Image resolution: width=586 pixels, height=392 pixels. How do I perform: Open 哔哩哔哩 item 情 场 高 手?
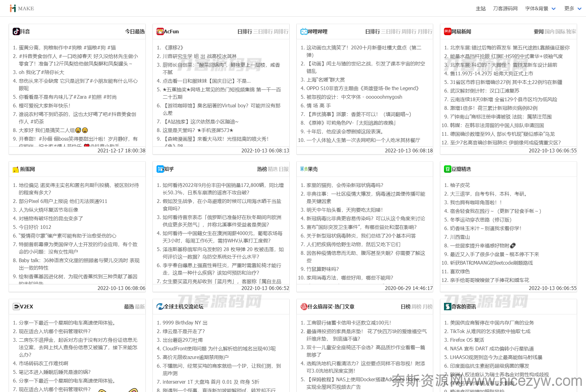coord(319,105)
